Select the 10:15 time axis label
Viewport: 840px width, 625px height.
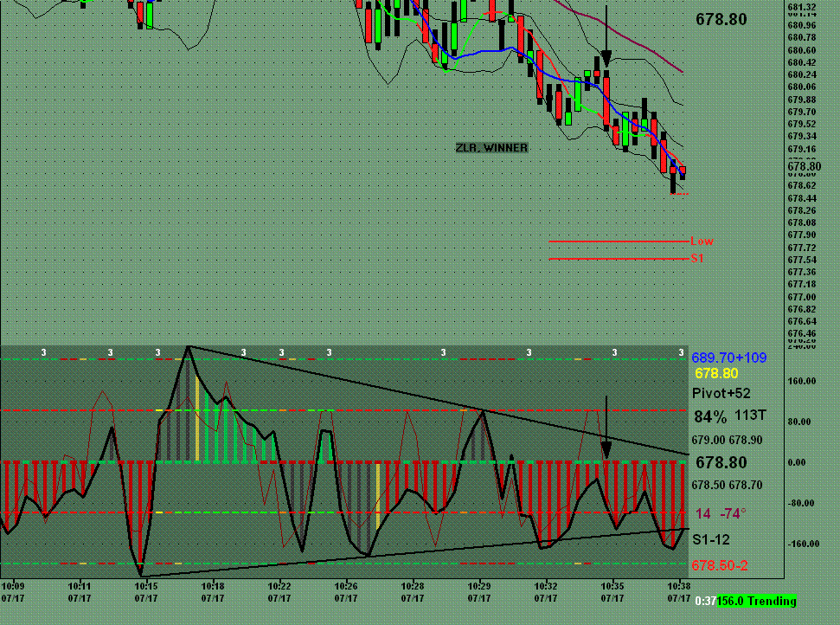coord(145,585)
